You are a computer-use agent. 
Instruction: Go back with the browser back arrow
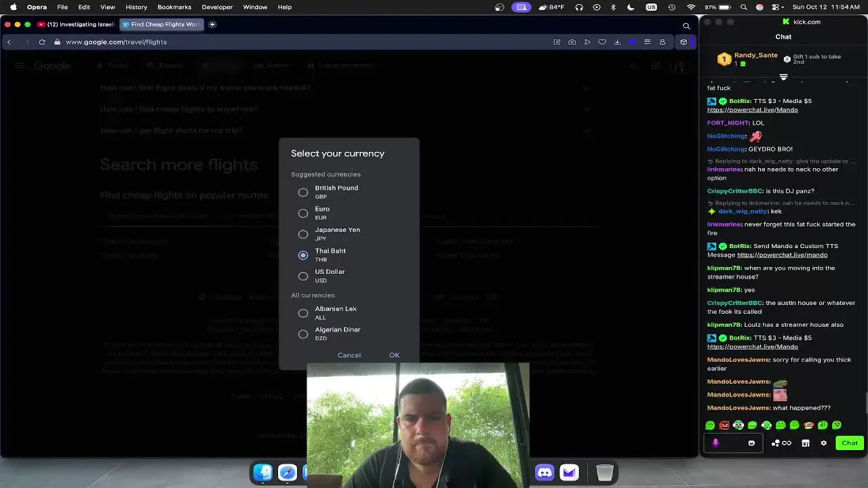pyautogui.click(x=9, y=42)
